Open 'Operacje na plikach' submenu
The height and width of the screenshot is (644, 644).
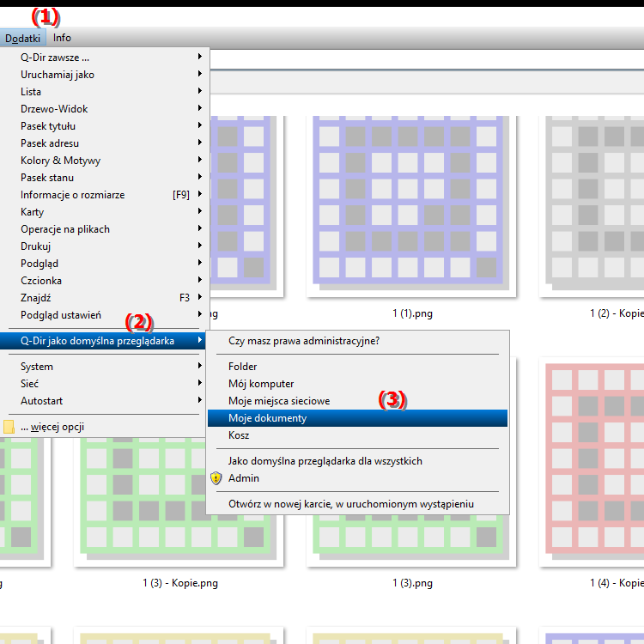[104, 229]
